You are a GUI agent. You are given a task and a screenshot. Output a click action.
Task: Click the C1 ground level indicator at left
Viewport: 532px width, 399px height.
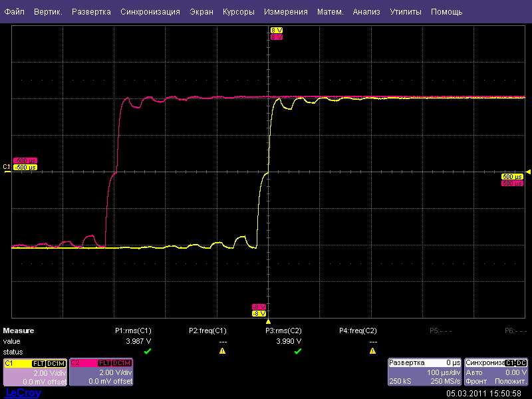click(x=7, y=167)
